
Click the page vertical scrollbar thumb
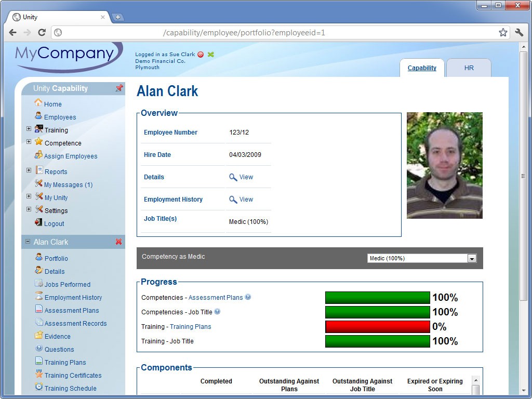(524, 176)
